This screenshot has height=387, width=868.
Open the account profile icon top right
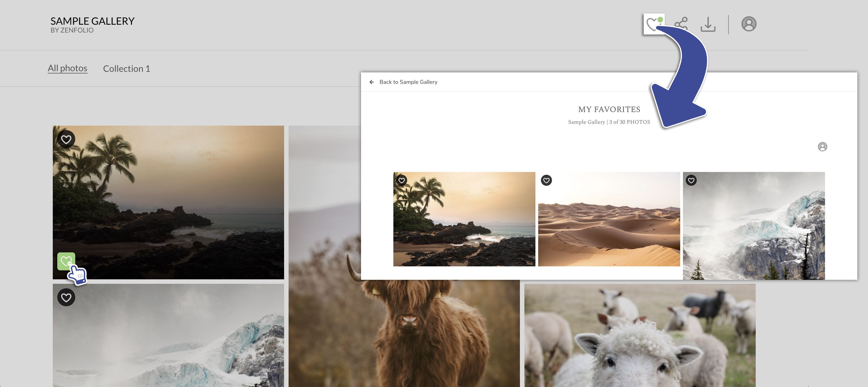click(x=748, y=24)
